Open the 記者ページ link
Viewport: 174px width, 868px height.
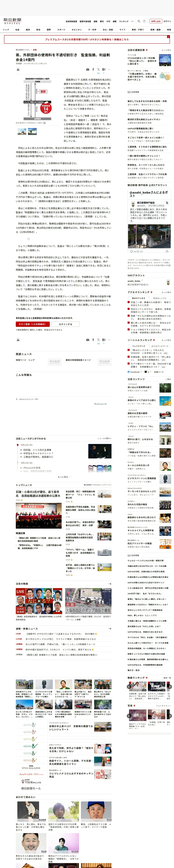point(159,372)
